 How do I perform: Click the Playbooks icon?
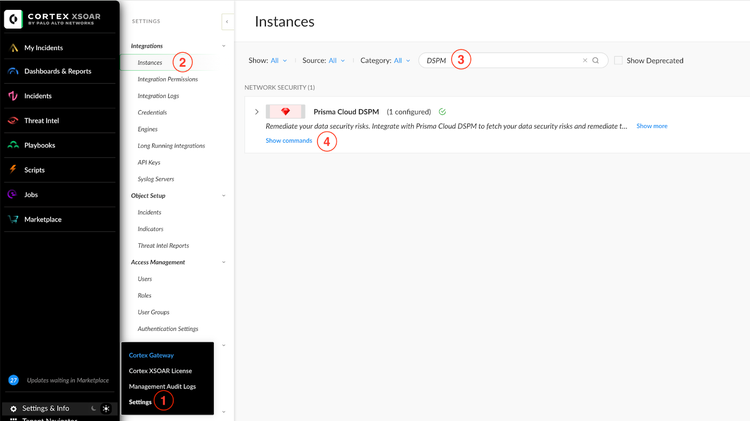coord(13,145)
